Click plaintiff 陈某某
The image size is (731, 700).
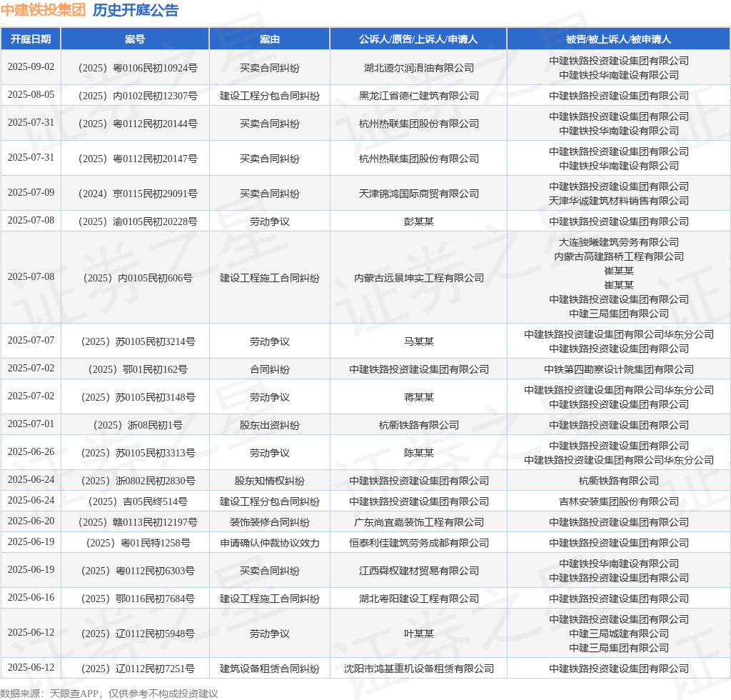(418, 453)
